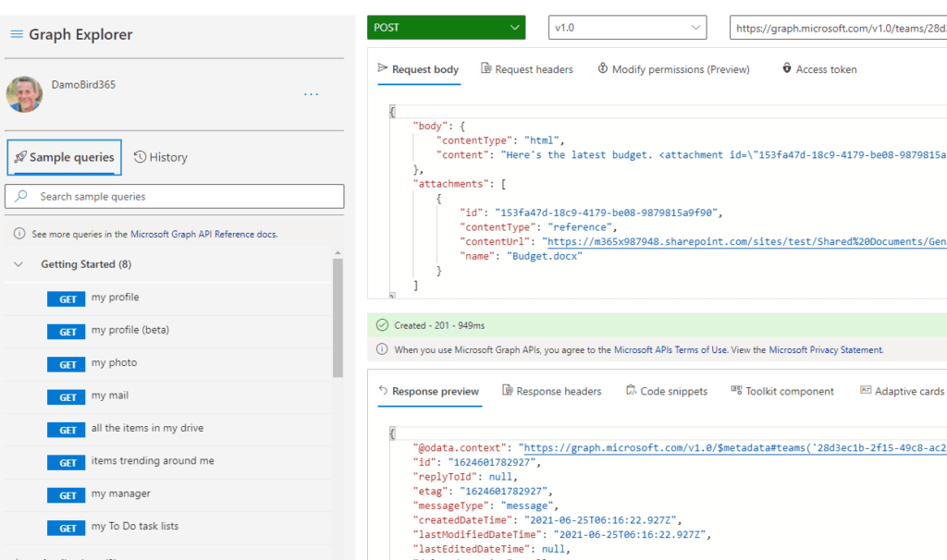Screen dimensions: 947x560
Task: Click the hamburger menu icon beside Graph Explorer
Action: click(x=17, y=34)
